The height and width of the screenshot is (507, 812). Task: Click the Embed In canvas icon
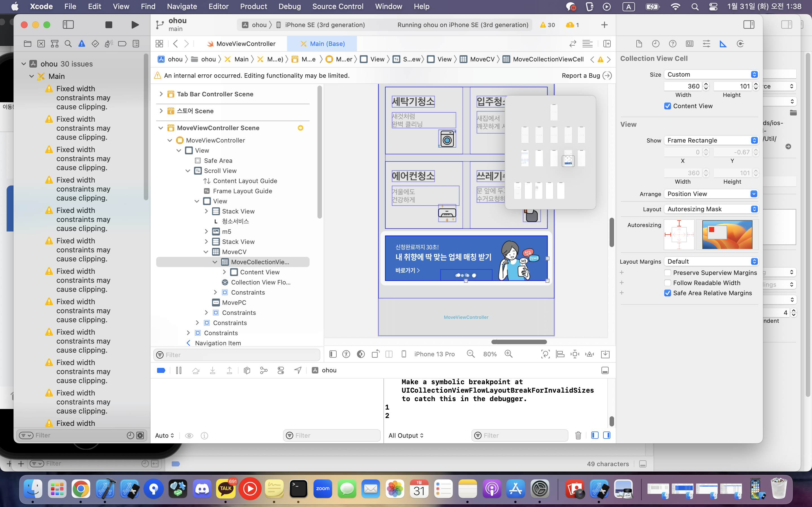coord(605,354)
